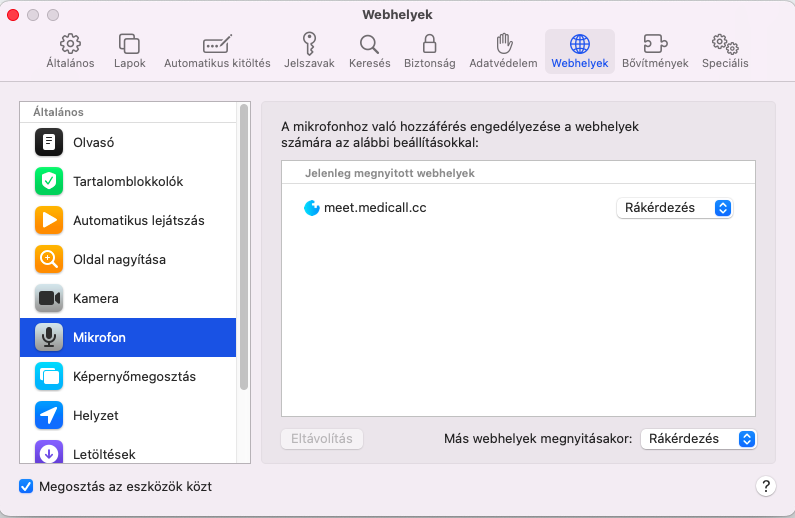Select Helyzet location arrow icon
The width and height of the screenshot is (795, 518).
(49, 415)
